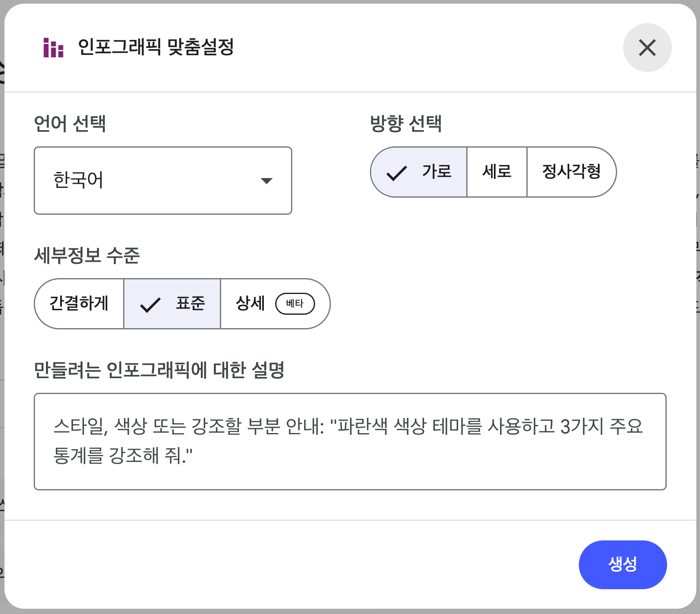Close the 인포그래픽 맞춤설정 dialog
This screenshot has height=614, width=700.
pos(647,48)
